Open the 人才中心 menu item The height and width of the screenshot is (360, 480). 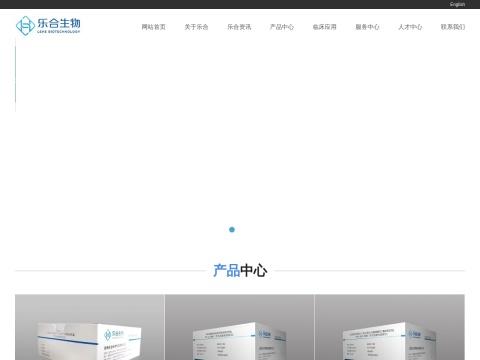point(410,27)
